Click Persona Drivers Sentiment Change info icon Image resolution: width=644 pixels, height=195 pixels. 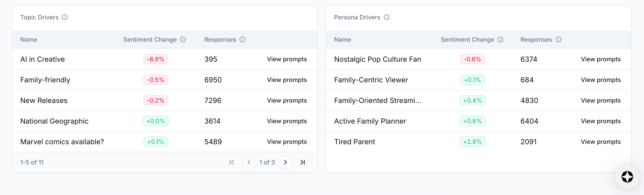click(500, 39)
